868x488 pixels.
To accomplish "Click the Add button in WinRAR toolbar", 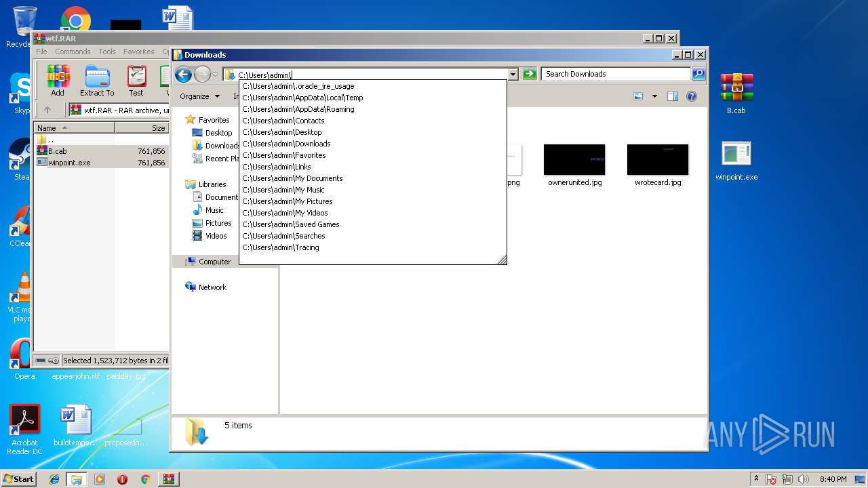I will point(58,81).
